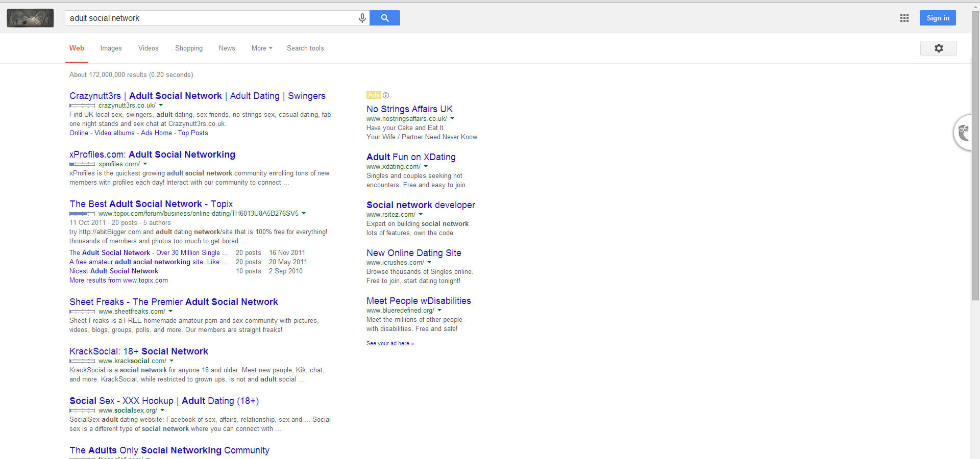This screenshot has height=459, width=980.
Task: Open the Adult Fun on XDating ad
Action: [x=411, y=157]
